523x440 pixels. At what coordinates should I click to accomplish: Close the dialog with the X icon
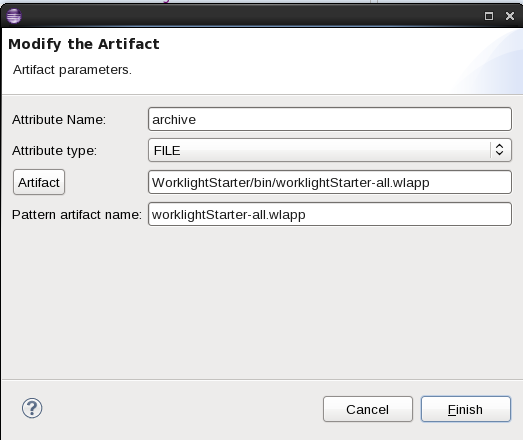[x=510, y=16]
